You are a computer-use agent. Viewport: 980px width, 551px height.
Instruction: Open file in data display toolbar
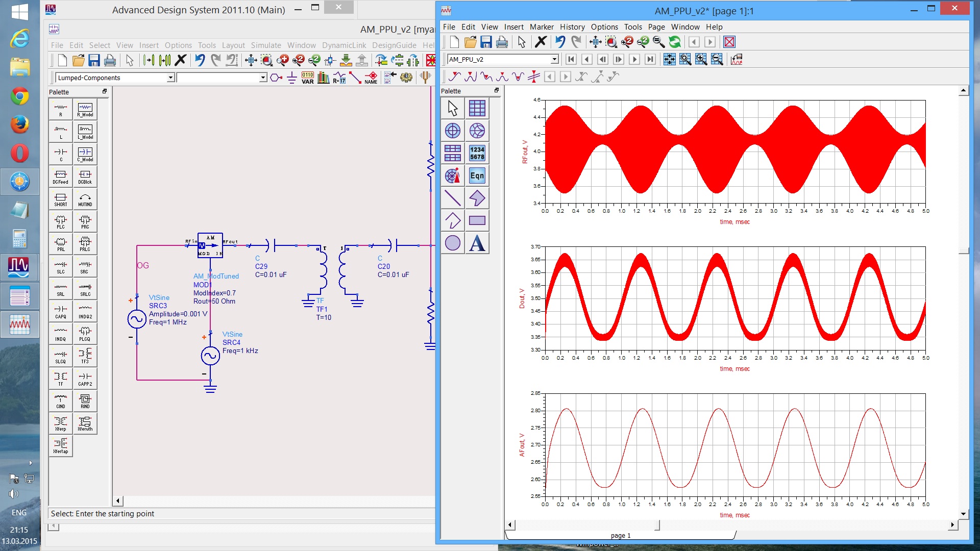pyautogui.click(x=470, y=42)
